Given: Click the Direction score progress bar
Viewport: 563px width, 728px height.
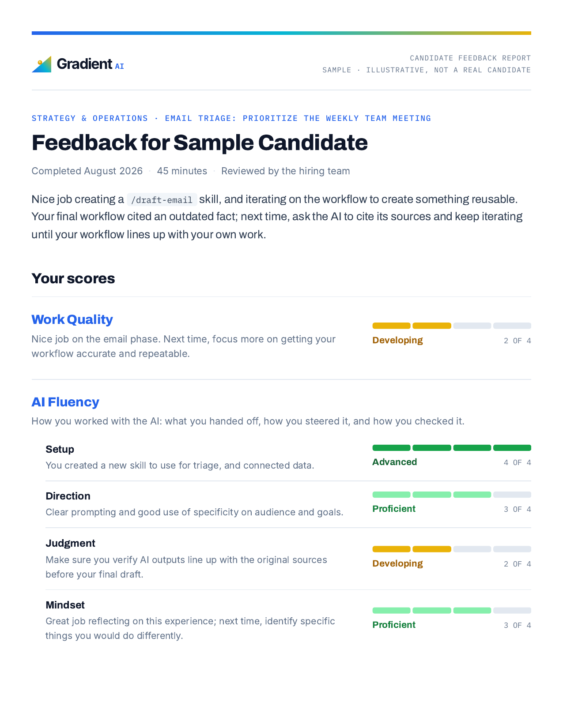Looking at the screenshot, I should tap(452, 495).
